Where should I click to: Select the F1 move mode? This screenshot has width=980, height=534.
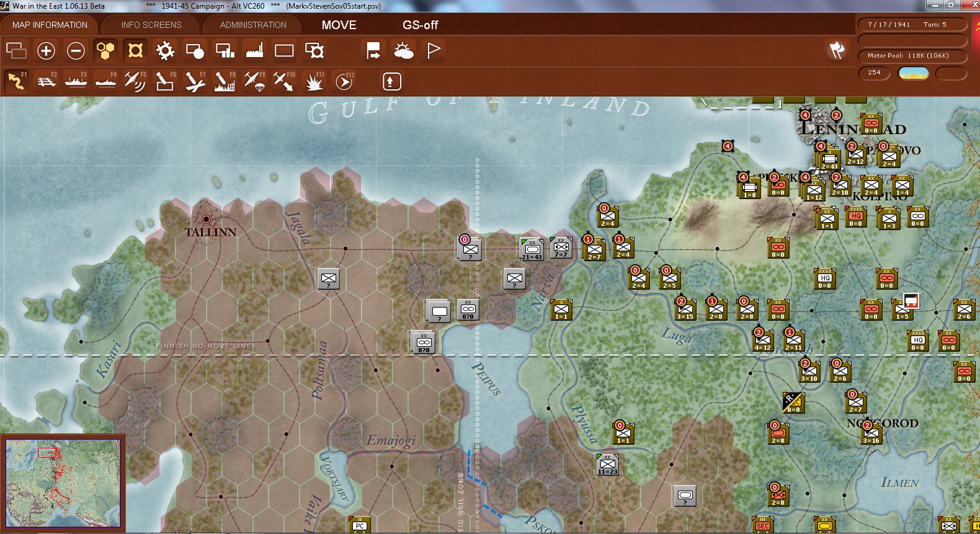point(16,81)
